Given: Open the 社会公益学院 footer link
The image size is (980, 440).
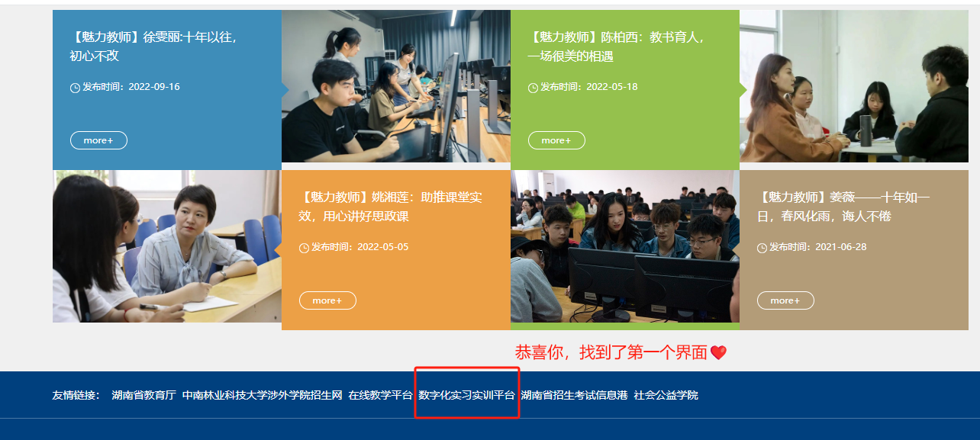Looking at the screenshot, I should (x=666, y=395).
